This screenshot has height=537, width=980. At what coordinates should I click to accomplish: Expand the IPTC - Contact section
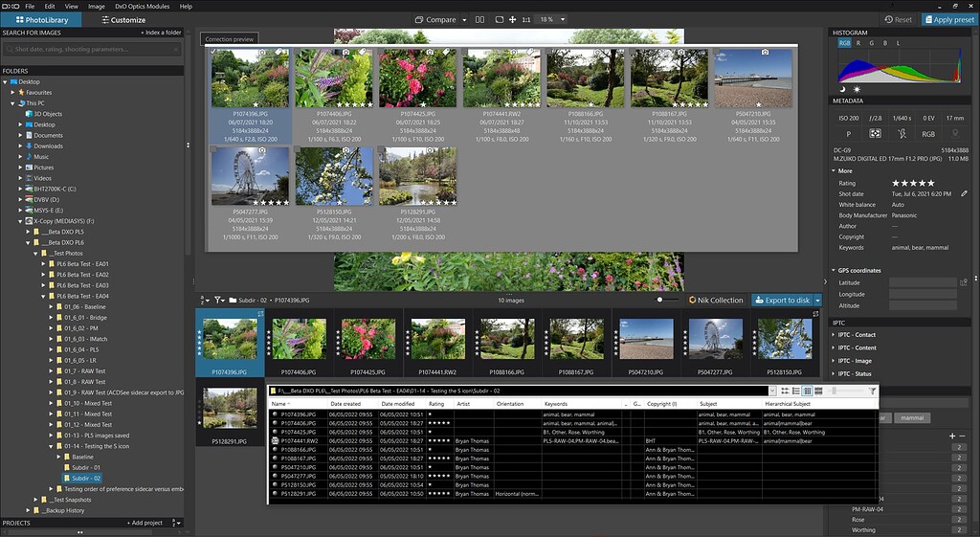coord(857,335)
